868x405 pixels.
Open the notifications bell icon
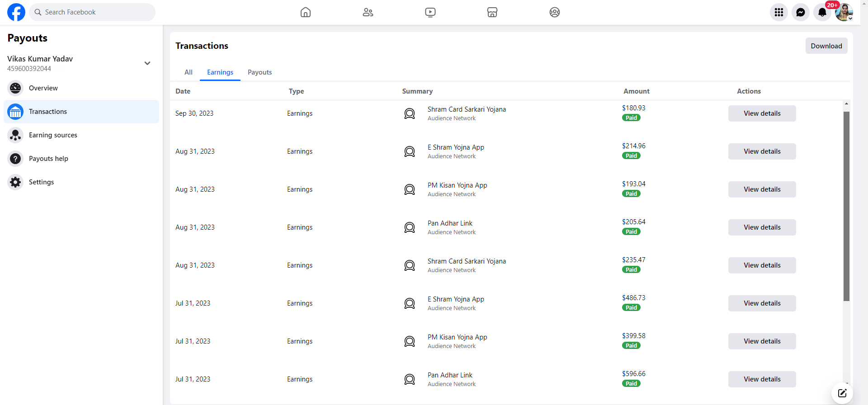[x=822, y=12]
